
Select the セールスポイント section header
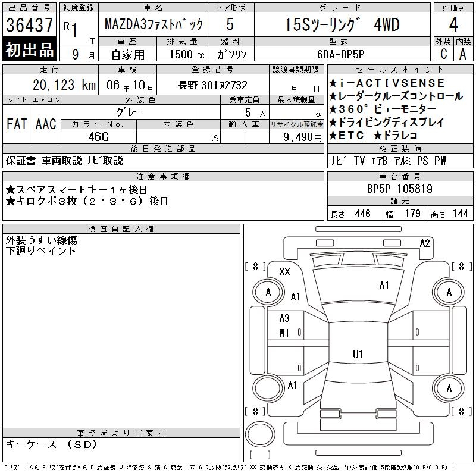(400, 70)
